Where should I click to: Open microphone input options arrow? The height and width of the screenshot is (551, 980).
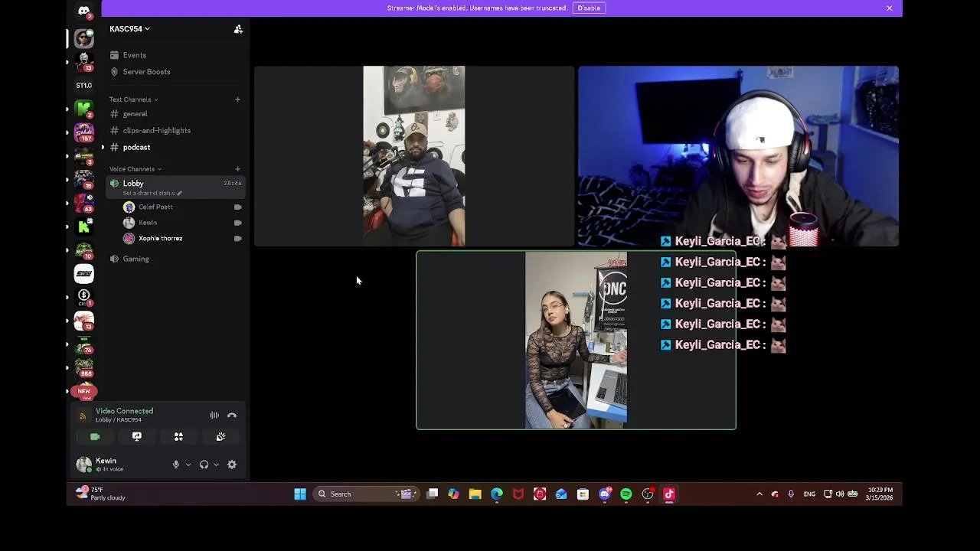click(x=188, y=465)
